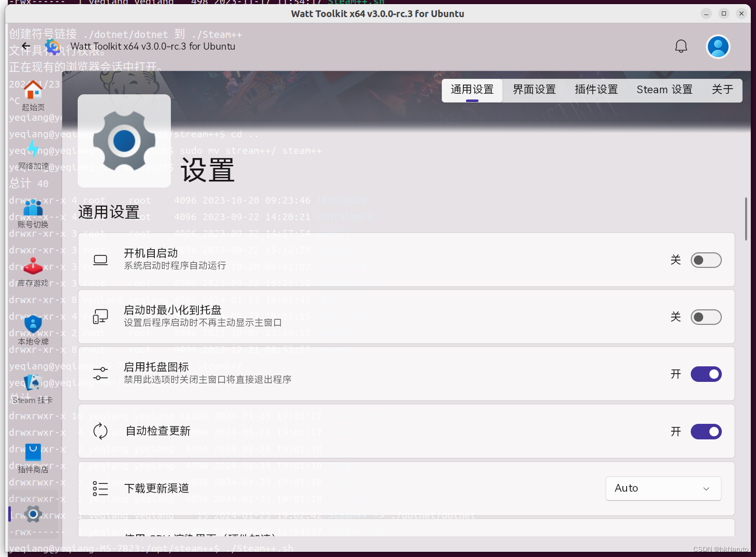Click the 通用设置 section heading
Viewport: 756px width, 557px height.
coord(109,212)
